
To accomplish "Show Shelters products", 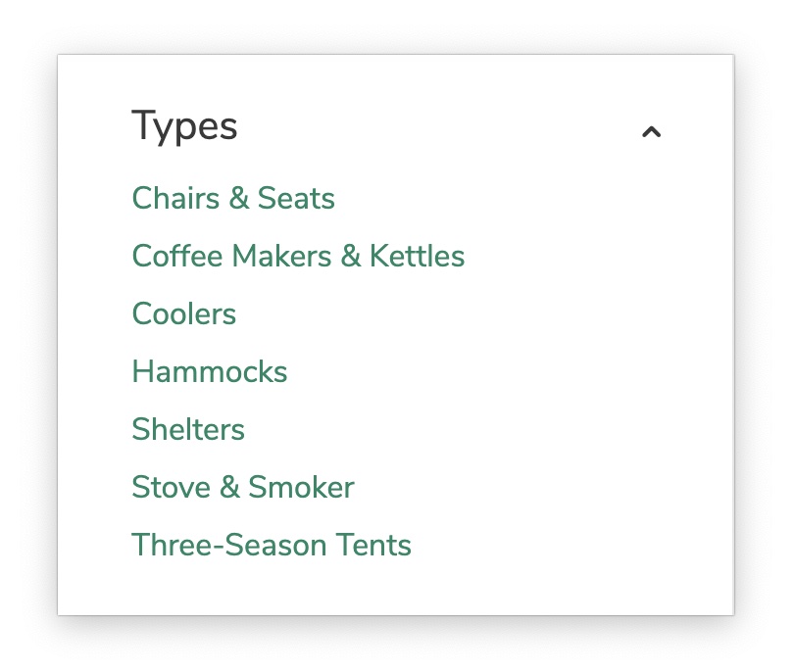I will [188, 430].
